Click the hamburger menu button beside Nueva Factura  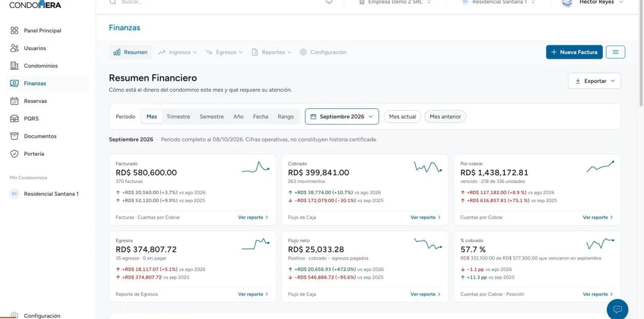[615, 52]
